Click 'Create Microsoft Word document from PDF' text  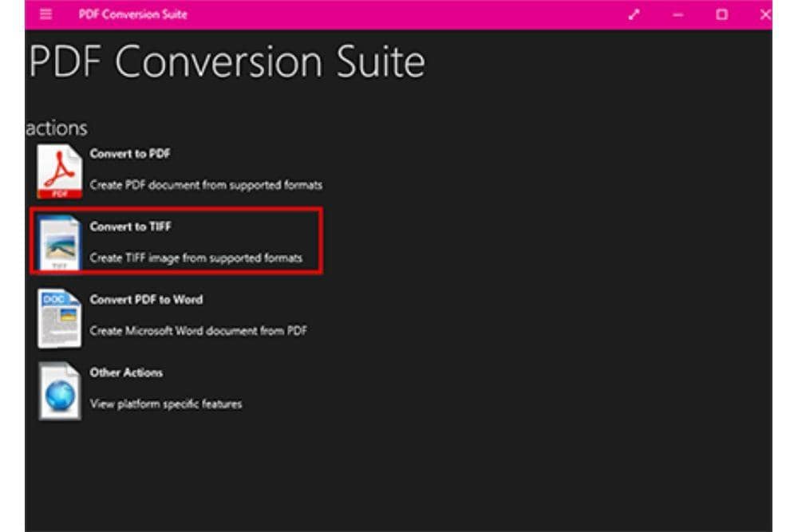tap(199, 331)
